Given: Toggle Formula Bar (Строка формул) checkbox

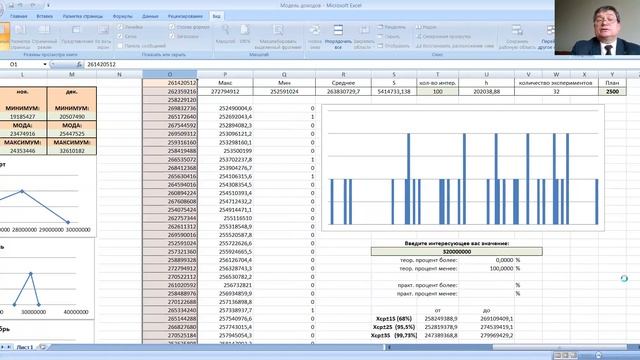Looking at the screenshot, I should tap(172, 27).
